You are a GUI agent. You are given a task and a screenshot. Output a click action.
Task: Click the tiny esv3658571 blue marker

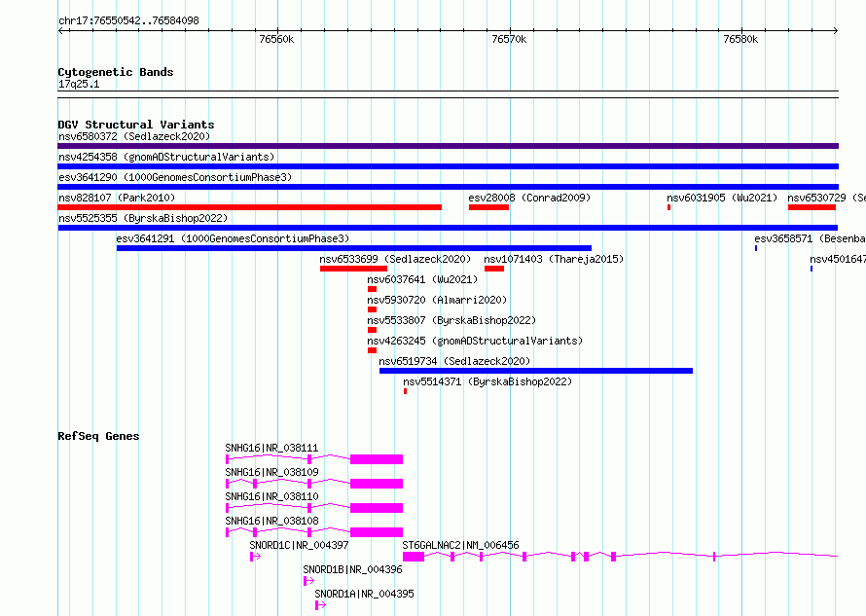pos(755,248)
